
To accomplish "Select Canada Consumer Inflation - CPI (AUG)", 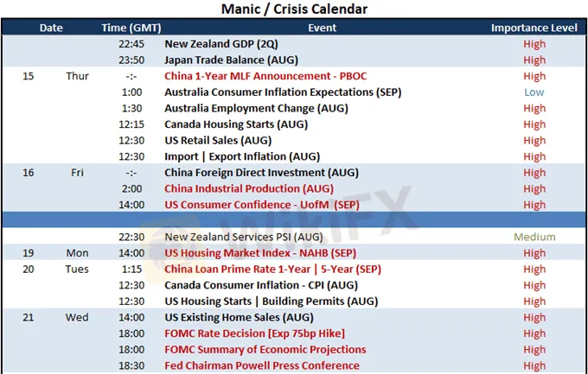I will tap(261, 285).
